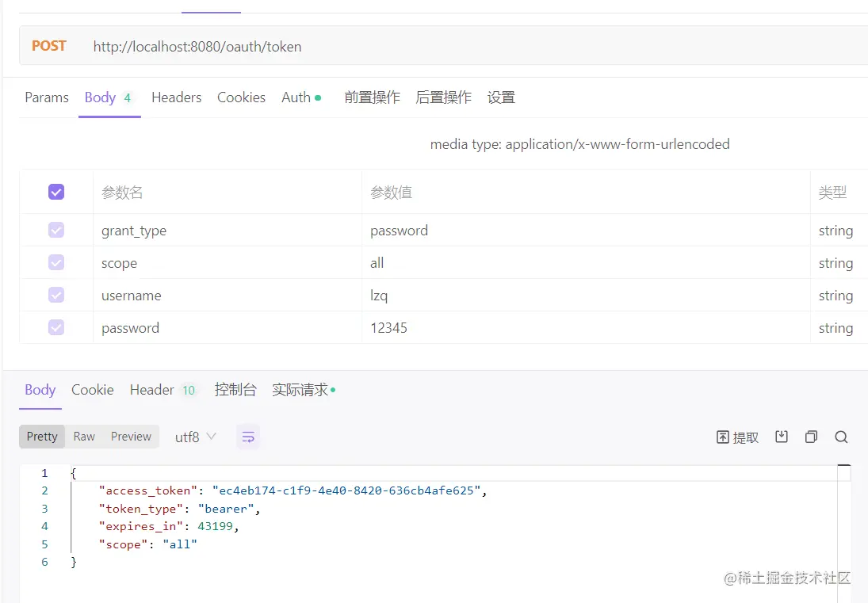Screen dimensions: 868x603
Task: Click the '12345' password value cell
Action: pos(586,328)
